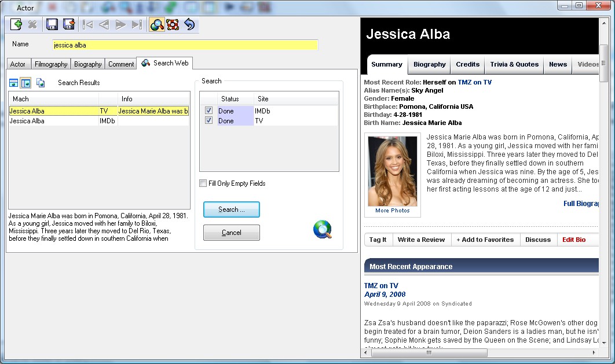Open the Summary tab on web page

tap(387, 64)
